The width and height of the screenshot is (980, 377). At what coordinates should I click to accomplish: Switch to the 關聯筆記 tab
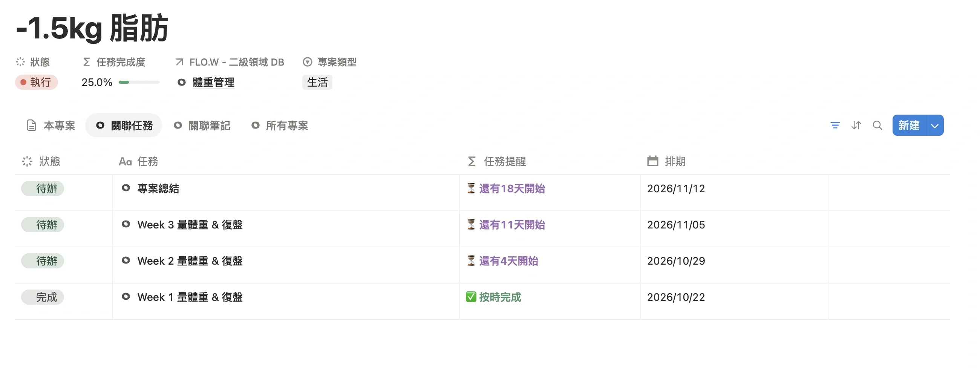click(202, 125)
